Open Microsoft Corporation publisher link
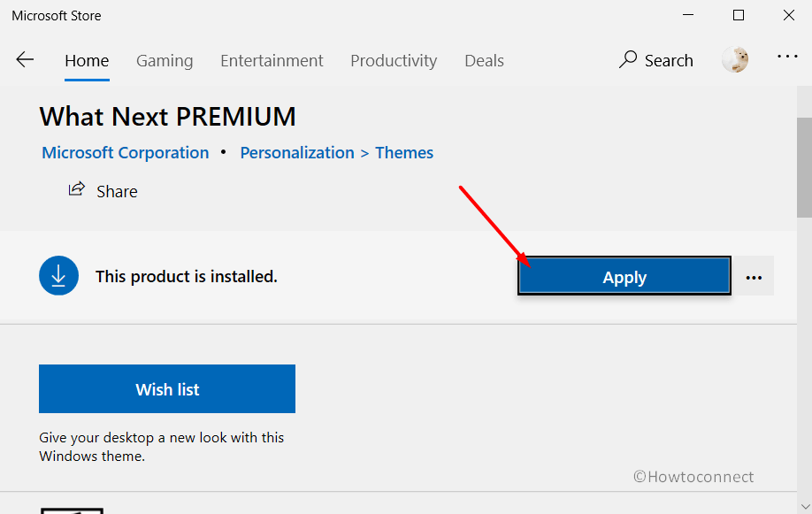The image size is (812, 514). tap(126, 153)
